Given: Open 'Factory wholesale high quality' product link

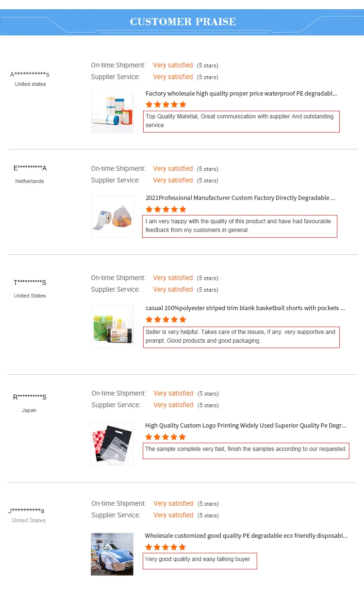Looking at the screenshot, I should (x=241, y=94).
